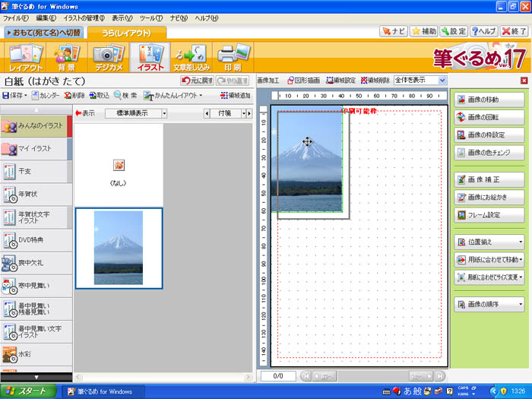Click 画像にお絵かき (draw on image)
The height and width of the screenshot is (399, 532).
tap(489, 197)
